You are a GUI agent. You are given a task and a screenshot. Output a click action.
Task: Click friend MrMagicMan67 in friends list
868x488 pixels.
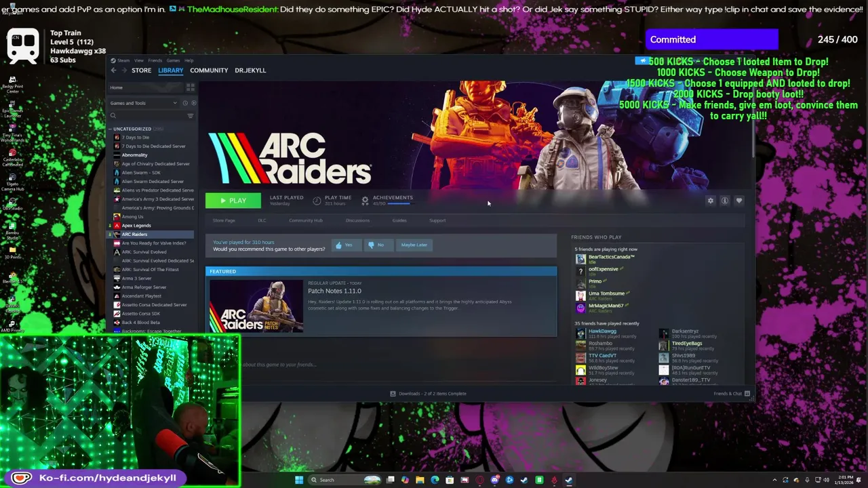[606, 306]
